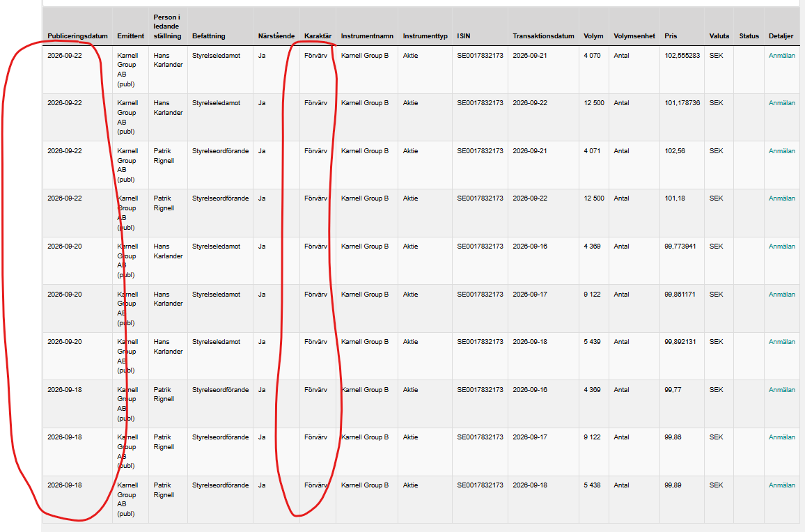This screenshot has width=805, height=532.
Task: Select the price 99,773941
Action: coord(680,247)
